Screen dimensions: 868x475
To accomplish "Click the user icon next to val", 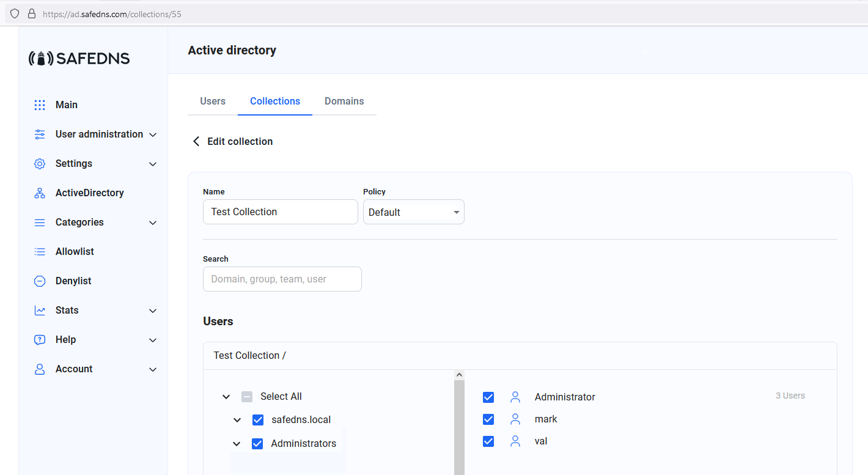I will (515, 441).
